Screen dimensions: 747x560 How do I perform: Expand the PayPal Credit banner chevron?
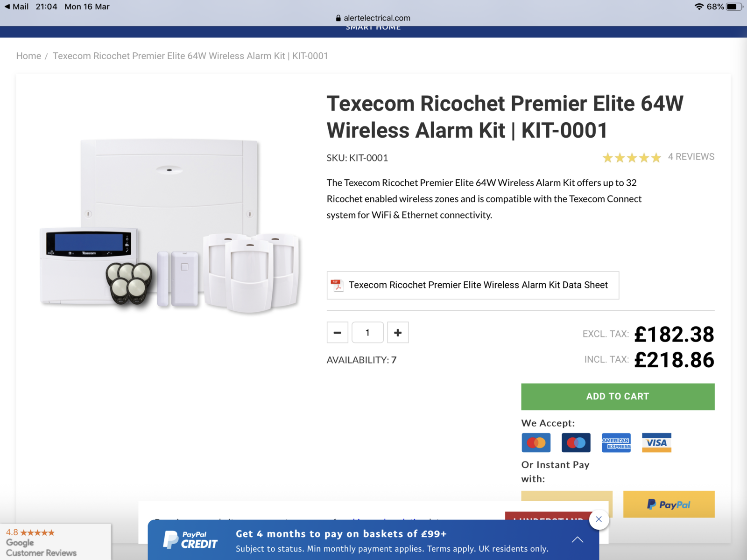pyautogui.click(x=578, y=539)
